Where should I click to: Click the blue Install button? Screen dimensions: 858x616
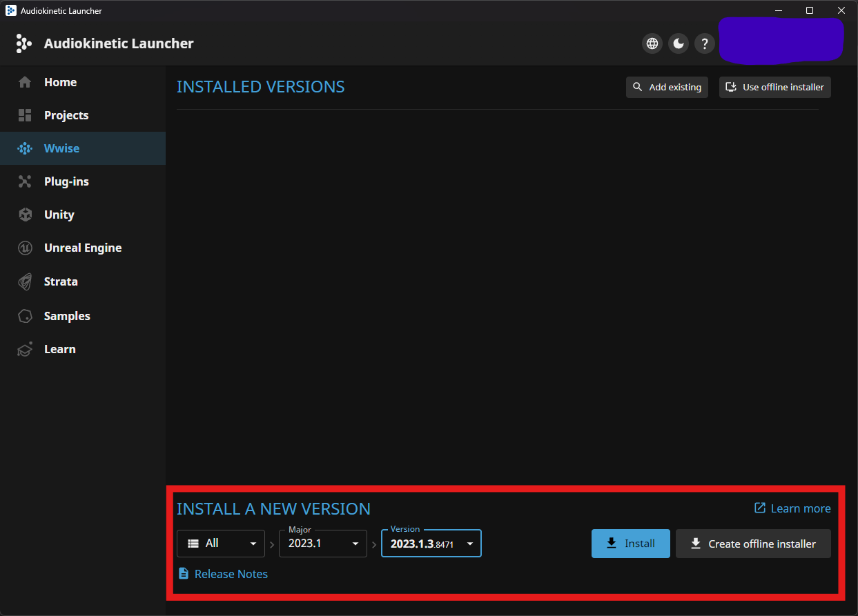click(631, 544)
